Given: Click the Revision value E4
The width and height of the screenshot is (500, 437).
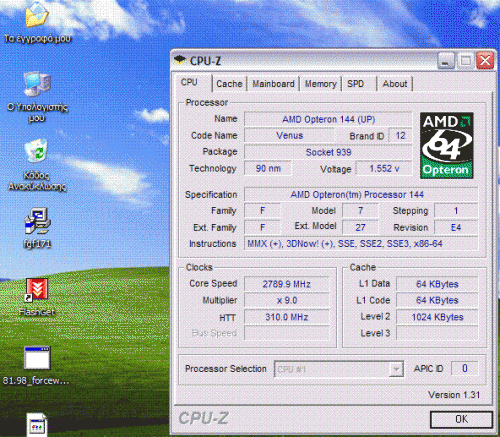Looking at the screenshot, I should click(456, 227).
